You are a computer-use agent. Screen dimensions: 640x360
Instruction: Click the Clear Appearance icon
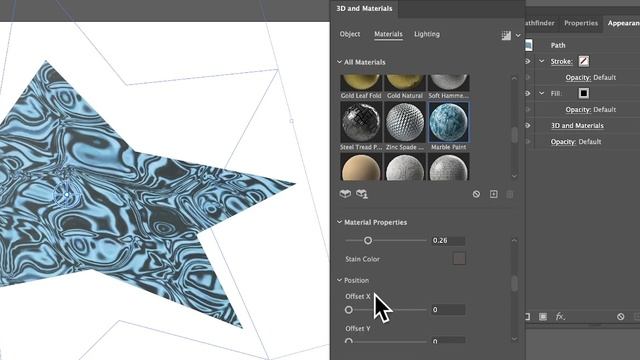pos(621,317)
